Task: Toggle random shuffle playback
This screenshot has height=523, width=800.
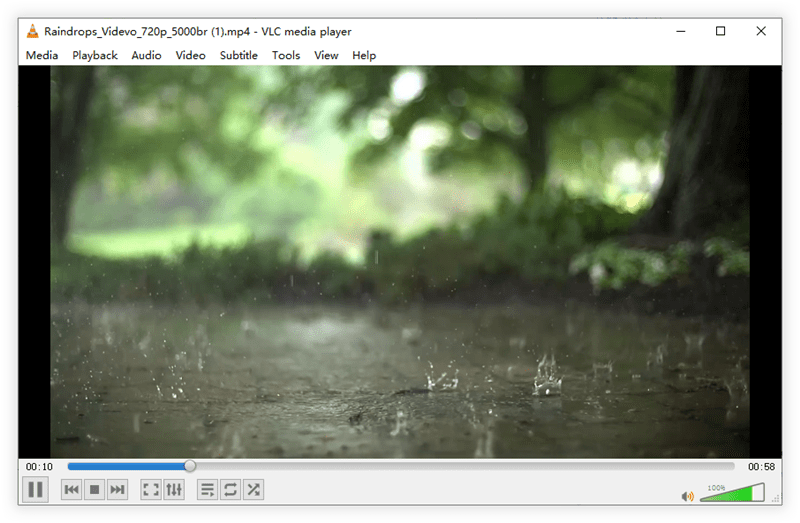Action: (254, 489)
